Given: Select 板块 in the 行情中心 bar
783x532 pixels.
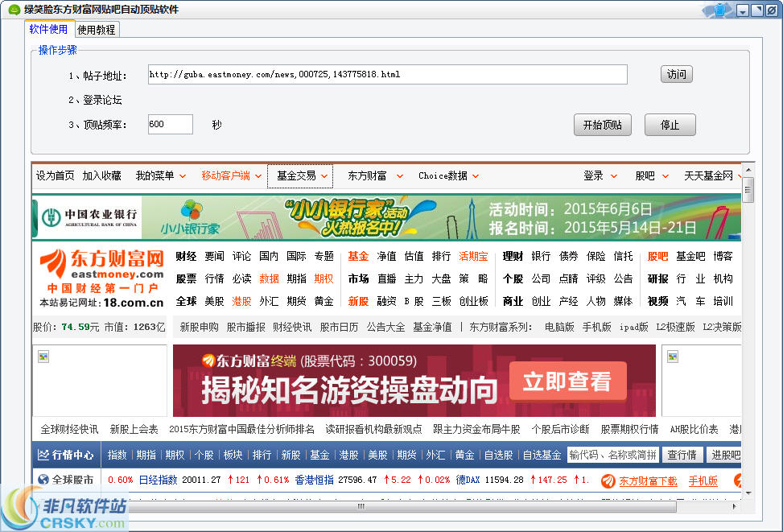Looking at the screenshot, I should coord(233,455).
